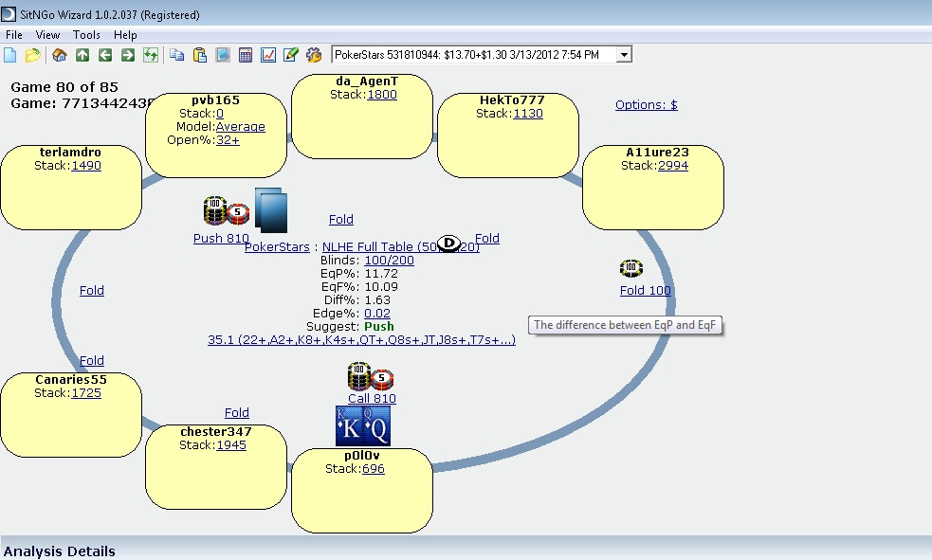Edit terlamdro's stack value 1490
This screenshot has width=932, height=560.
[86, 166]
